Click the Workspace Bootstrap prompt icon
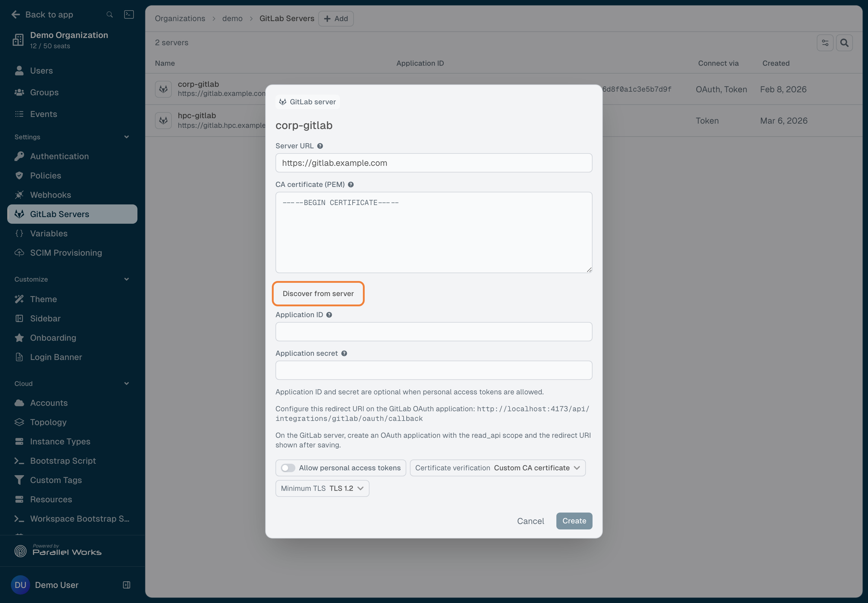Screen dimensions: 868x603 click(19, 518)
